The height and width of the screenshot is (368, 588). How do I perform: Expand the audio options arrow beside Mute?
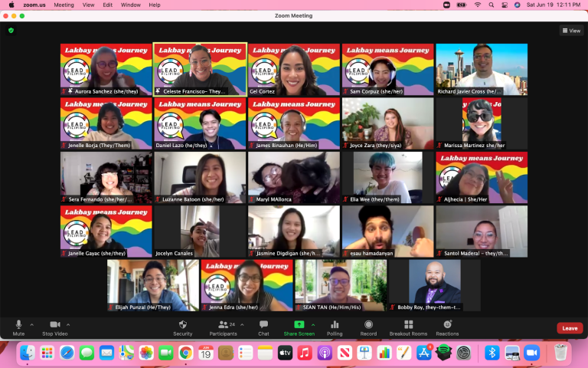coord(32,324)
